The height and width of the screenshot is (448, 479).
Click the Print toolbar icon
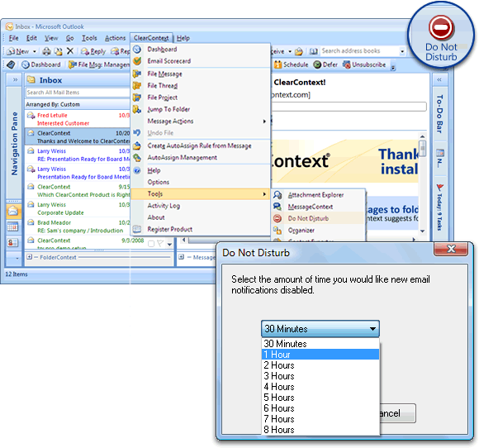click(46, 51)
